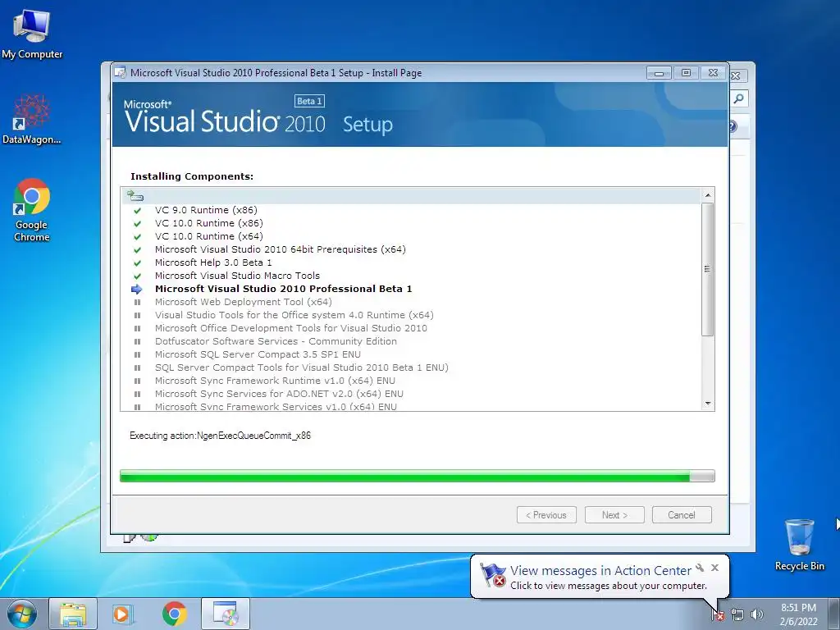Click the install list header icon
This screenshot has width=840, height=630.
(x=135, y=196)
